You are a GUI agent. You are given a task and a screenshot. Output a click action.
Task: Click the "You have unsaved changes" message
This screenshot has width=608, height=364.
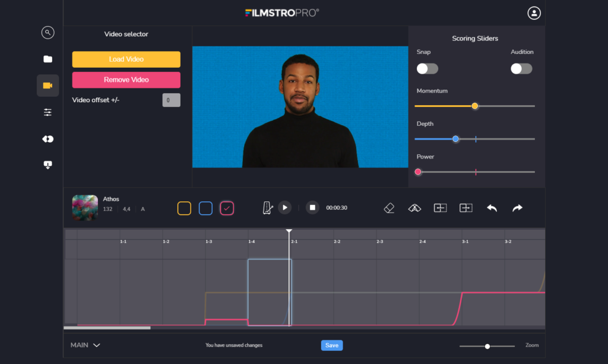coord(234,345)
